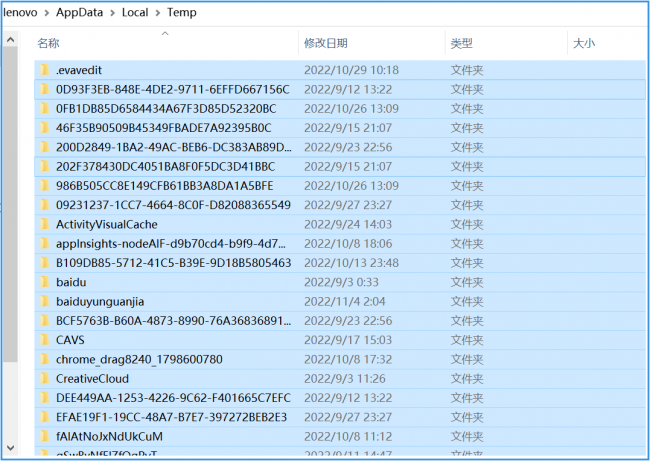Go to Local breadcrumb in address bar
650x461 pixels.
(x=135, y=12)
